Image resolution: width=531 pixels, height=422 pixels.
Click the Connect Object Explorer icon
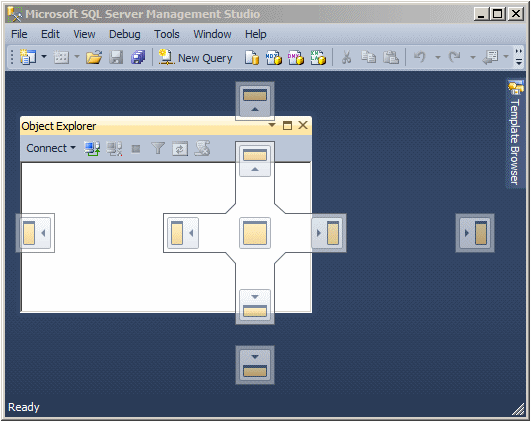[x=92, y=148]
